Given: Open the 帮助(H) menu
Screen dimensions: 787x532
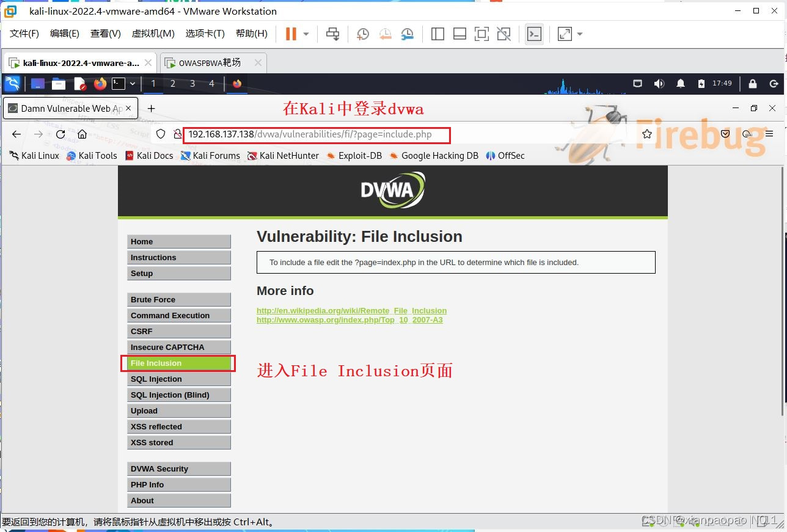Looking at the screenshot, I should [252, 34].
